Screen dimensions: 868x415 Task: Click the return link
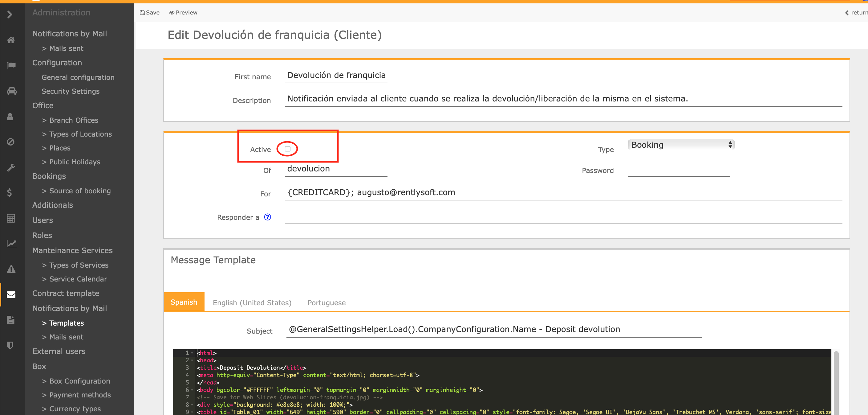(856, 12)
